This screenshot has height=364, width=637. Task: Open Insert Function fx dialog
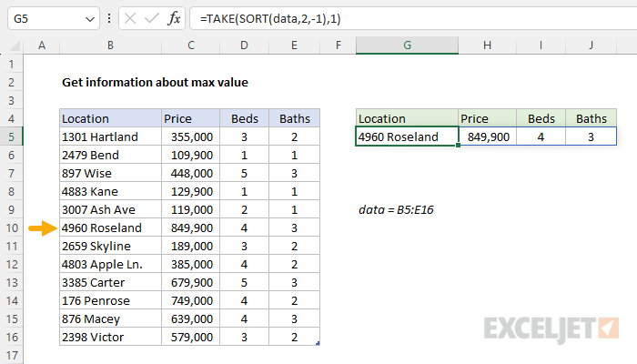coord(174,19)
